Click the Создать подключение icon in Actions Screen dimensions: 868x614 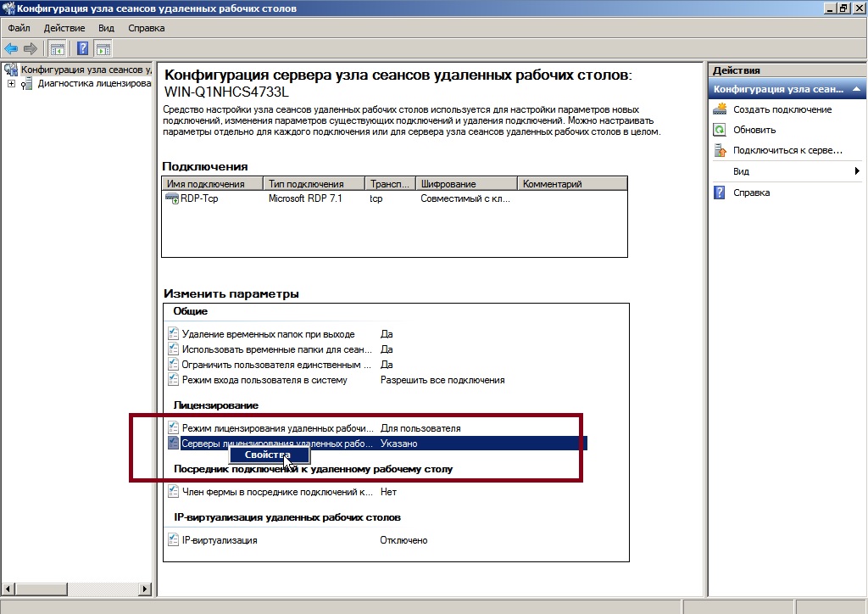point(720,109)
